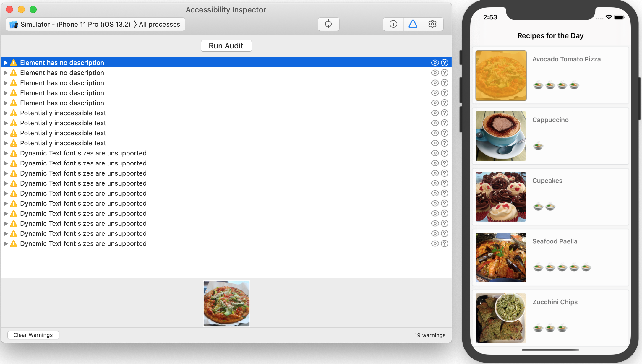642x364 pixels.
Task: Toggle eye icon on selected Element has no description
Action: click(435, 63)
